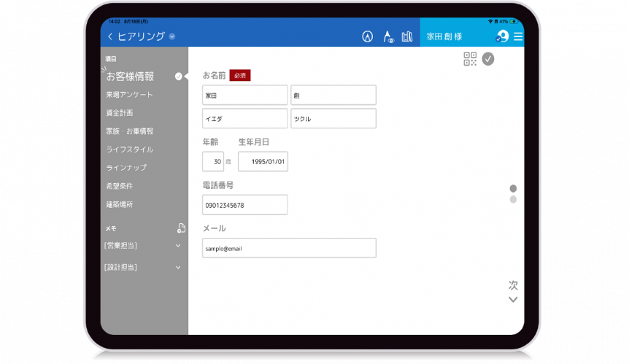Tap the pen with eye preview icon
The image size is (629, 364).
click(x=388, y=36)
